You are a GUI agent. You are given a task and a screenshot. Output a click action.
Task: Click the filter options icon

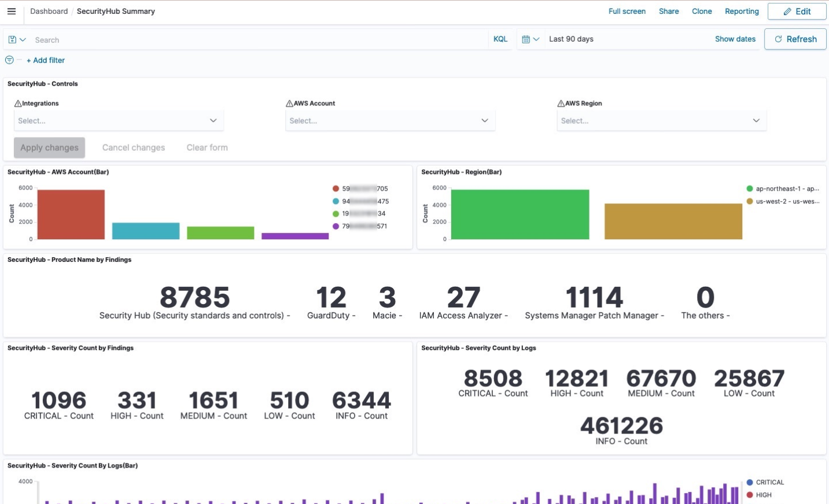[x=9, y=60]
